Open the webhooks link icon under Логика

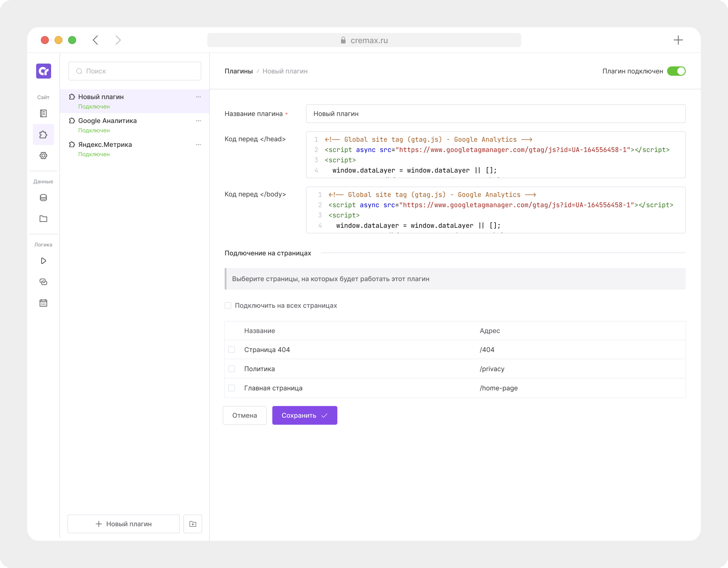click(43, 282)
